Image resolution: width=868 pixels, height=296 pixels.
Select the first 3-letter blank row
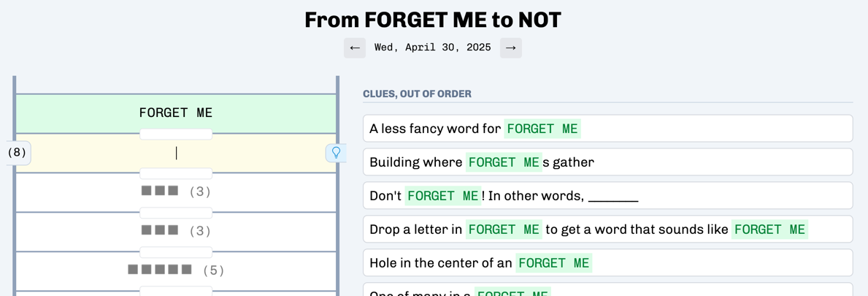(176, 192)
